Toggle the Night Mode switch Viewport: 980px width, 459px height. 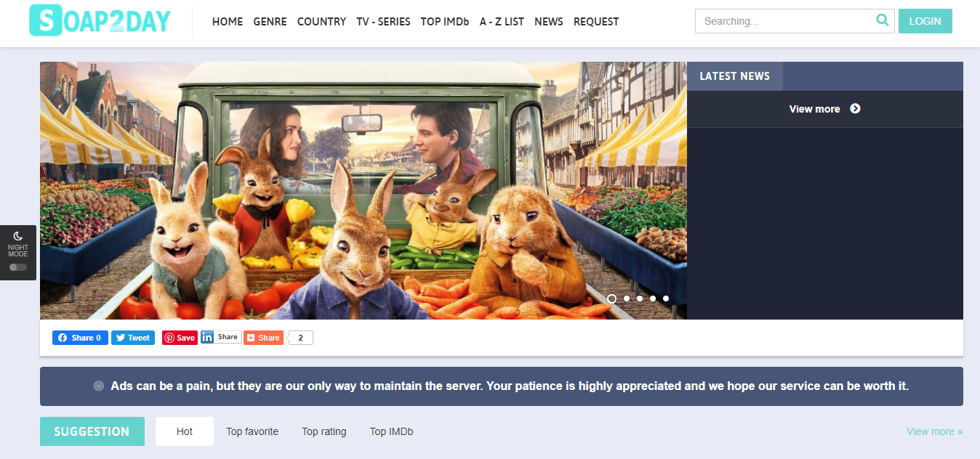point(18,267)
